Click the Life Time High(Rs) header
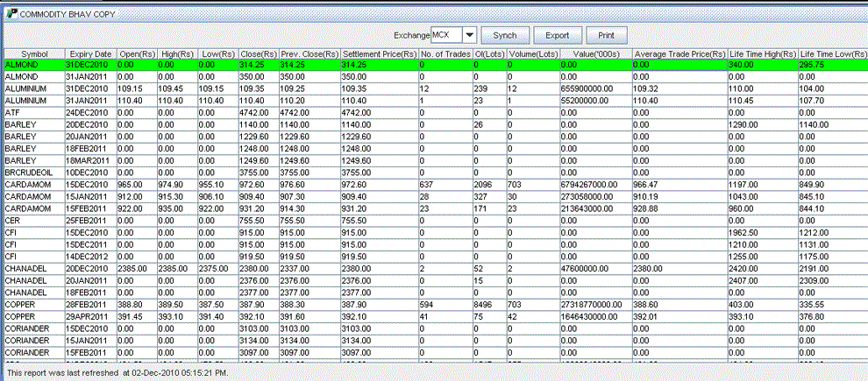868x381 pixels. 761,54
